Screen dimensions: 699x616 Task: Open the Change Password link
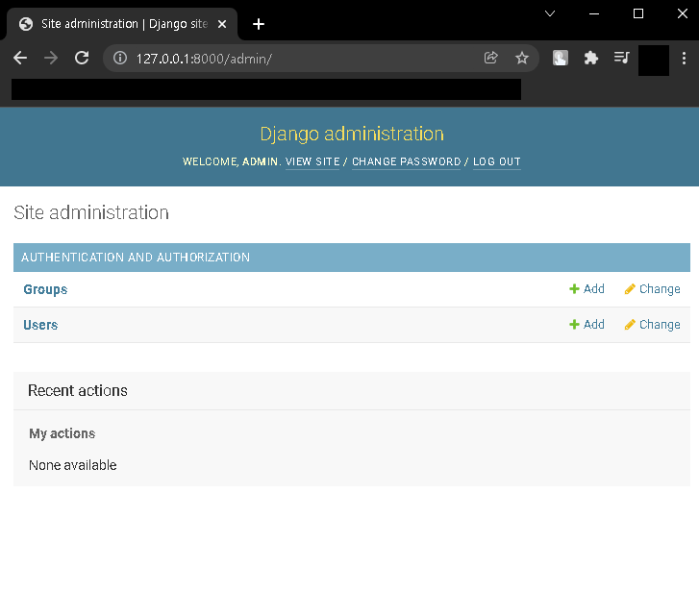click(x=406, y=161)
